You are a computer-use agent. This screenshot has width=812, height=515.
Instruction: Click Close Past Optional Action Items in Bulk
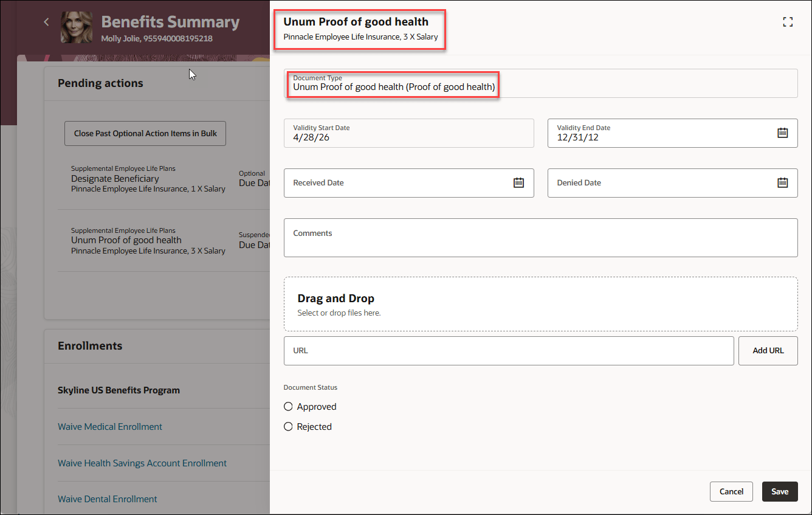145,133
